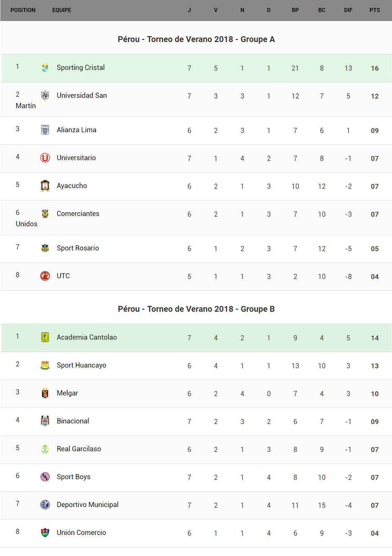Open the Sport Huancayo team link
392x556 pixels.
pyautogui.click(x=81, y=365)
